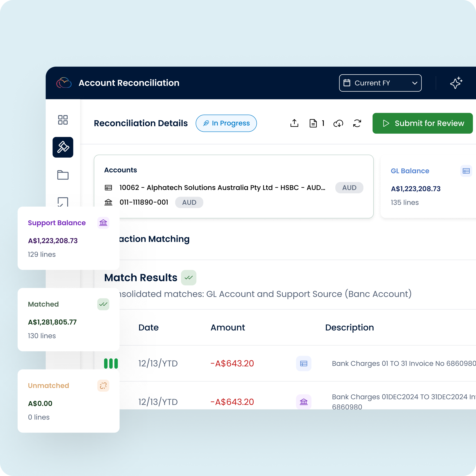Image resolution: width=476 pixels, height=476 pixels.
Task: Select bank account 011-111890-001
Action: click(144, 202)
